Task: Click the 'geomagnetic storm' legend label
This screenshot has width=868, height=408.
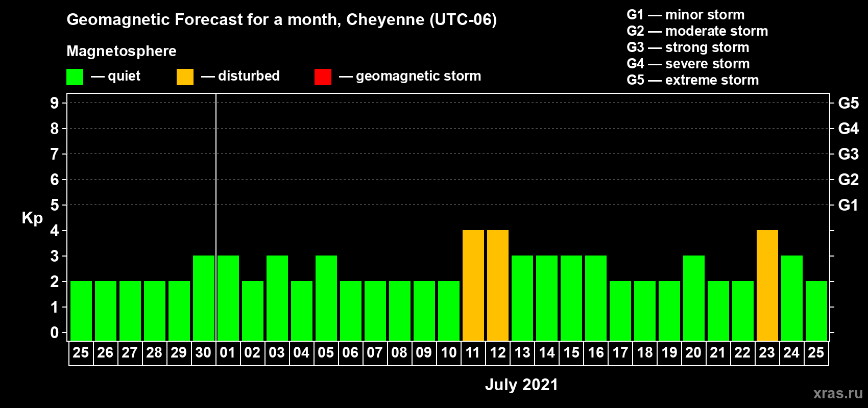Action: [x=418, y=76]
